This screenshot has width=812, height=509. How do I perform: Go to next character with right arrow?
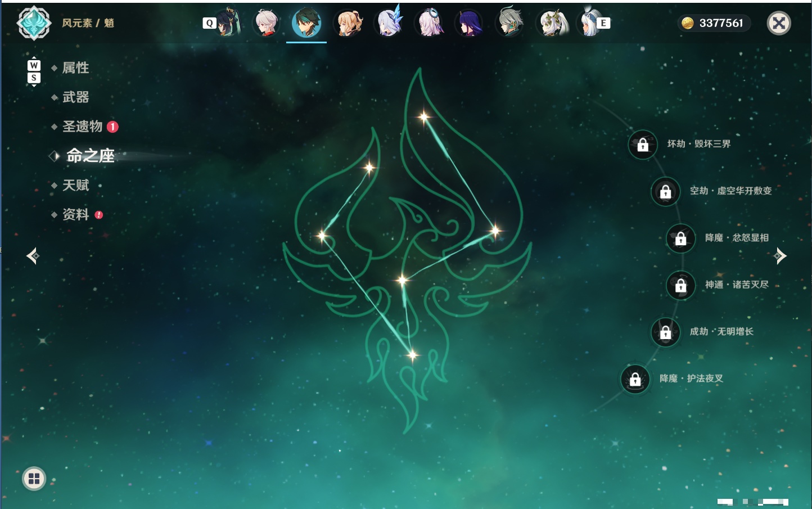point(780,256)
